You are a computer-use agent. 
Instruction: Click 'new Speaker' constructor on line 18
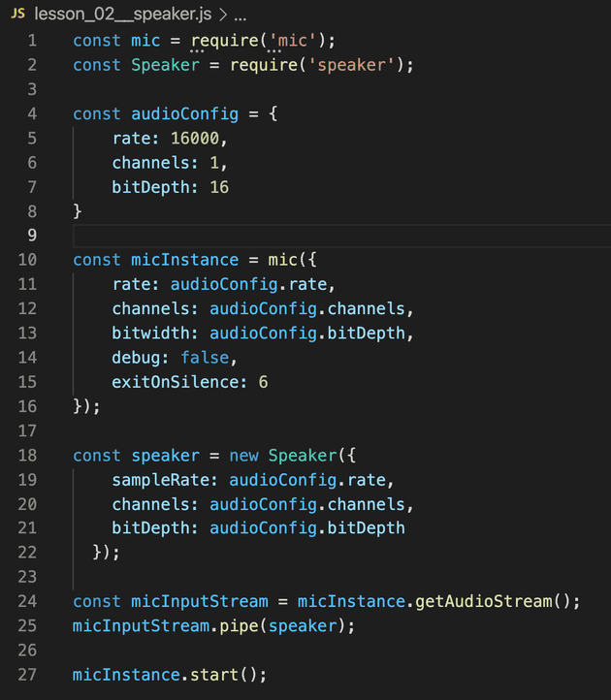(283, 456)
